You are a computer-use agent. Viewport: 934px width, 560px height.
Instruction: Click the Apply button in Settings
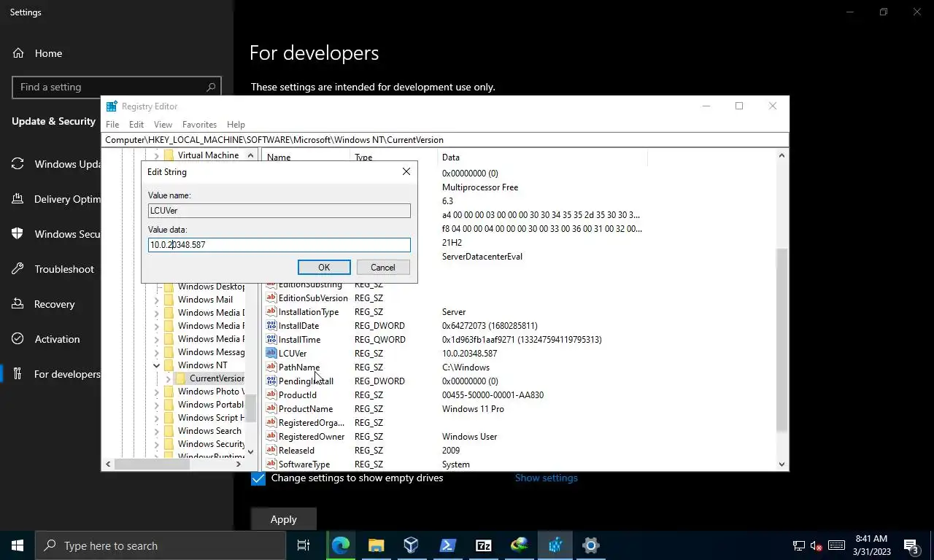coord(284,519)
